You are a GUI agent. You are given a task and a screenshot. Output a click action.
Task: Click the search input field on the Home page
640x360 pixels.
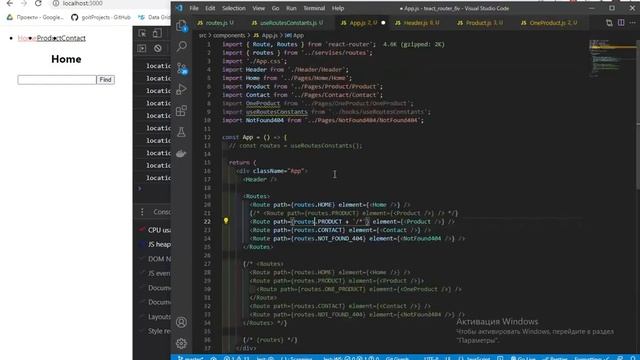tap(57, 80)
